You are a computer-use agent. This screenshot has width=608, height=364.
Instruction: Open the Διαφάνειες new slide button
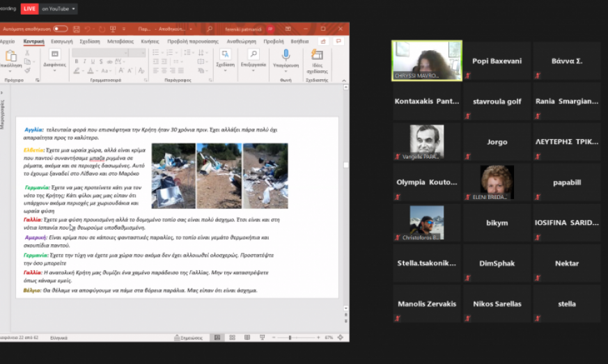coord(55,60)
